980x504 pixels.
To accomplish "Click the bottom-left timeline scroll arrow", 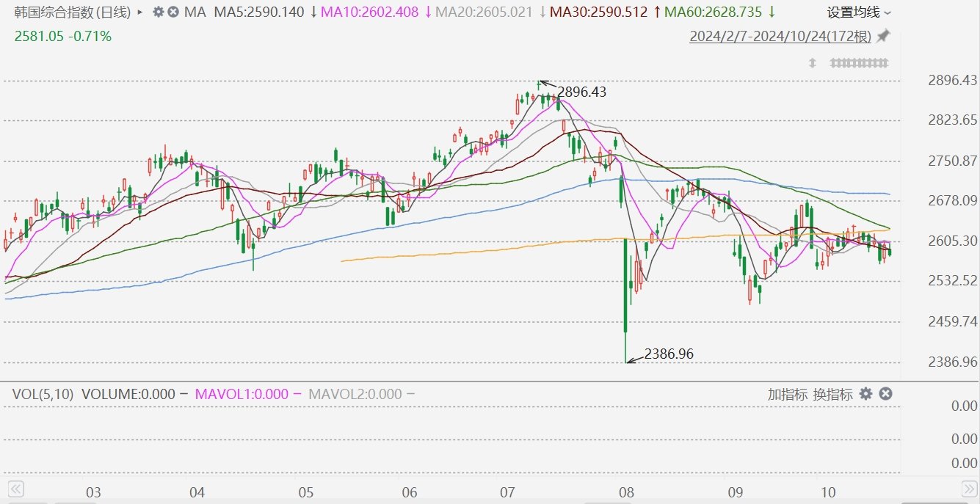I will [15, 489].
